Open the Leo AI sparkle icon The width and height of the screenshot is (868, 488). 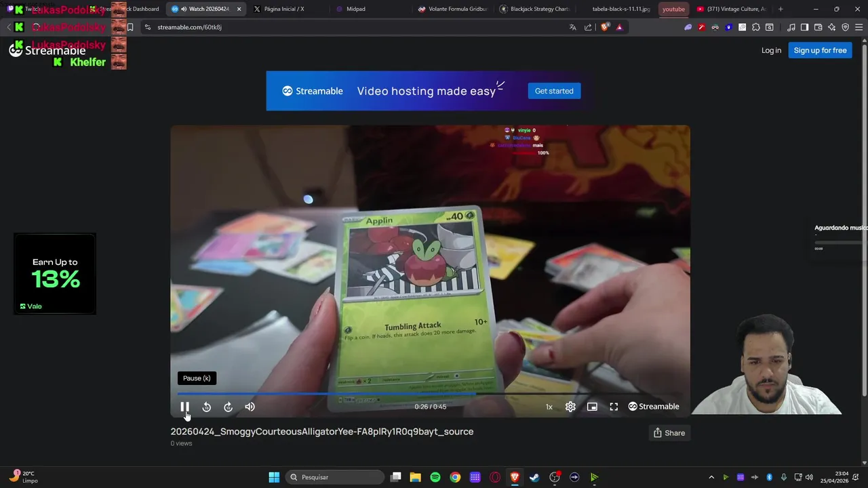[831, 27]
